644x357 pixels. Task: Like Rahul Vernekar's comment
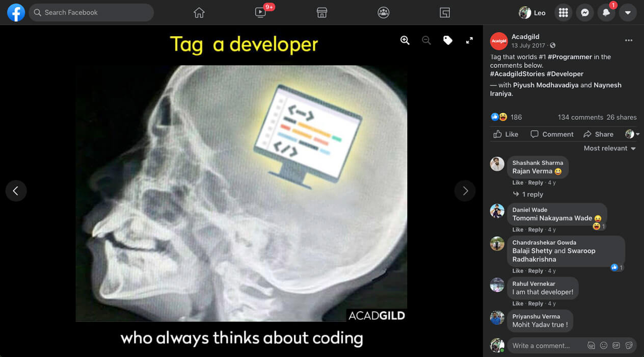518,303
